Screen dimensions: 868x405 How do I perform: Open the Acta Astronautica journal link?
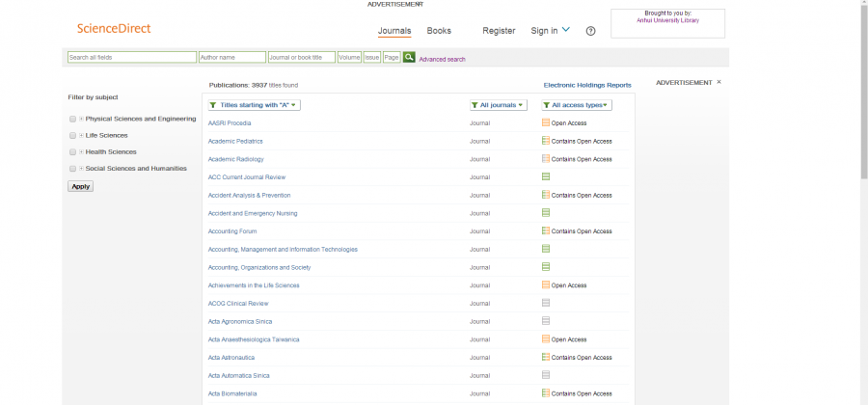coord(231,358)
